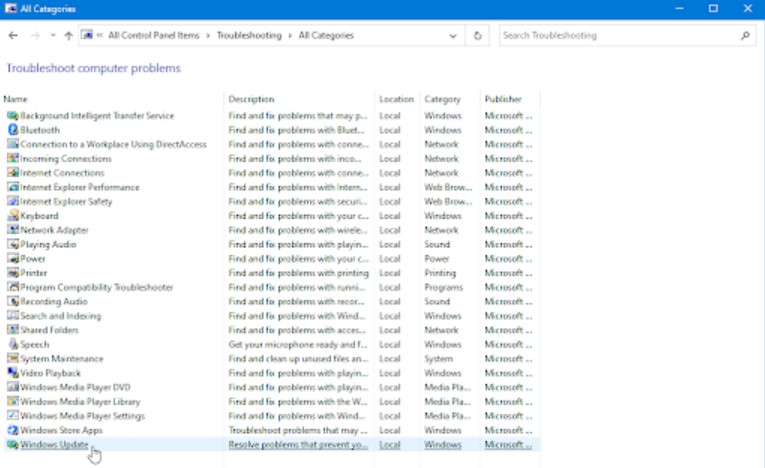Screen dimensions: 765x468
Task: Click the Windows Media Player Settings icon
Action: click(13, 416)
